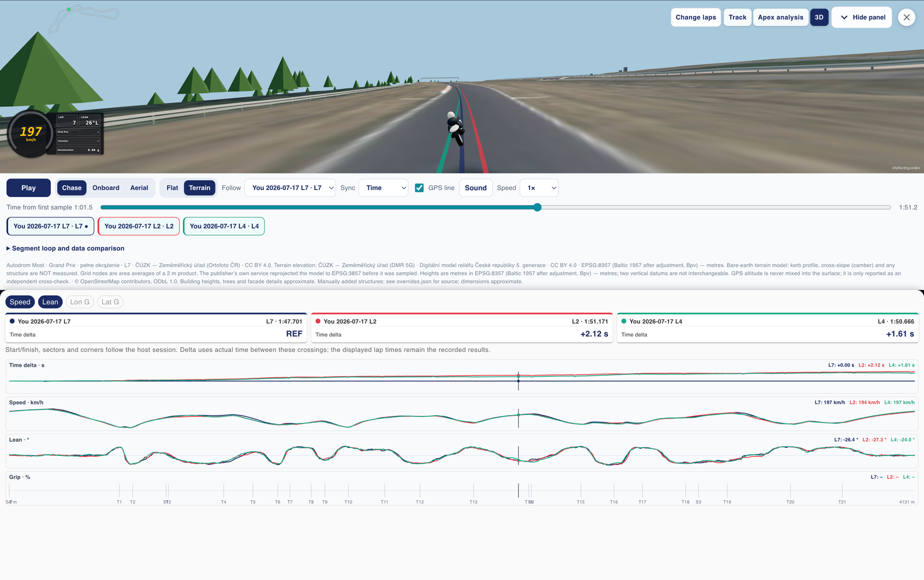924x580 pixels.
Task: Select Terrain ground mode
Action: [x=199, y=188]
